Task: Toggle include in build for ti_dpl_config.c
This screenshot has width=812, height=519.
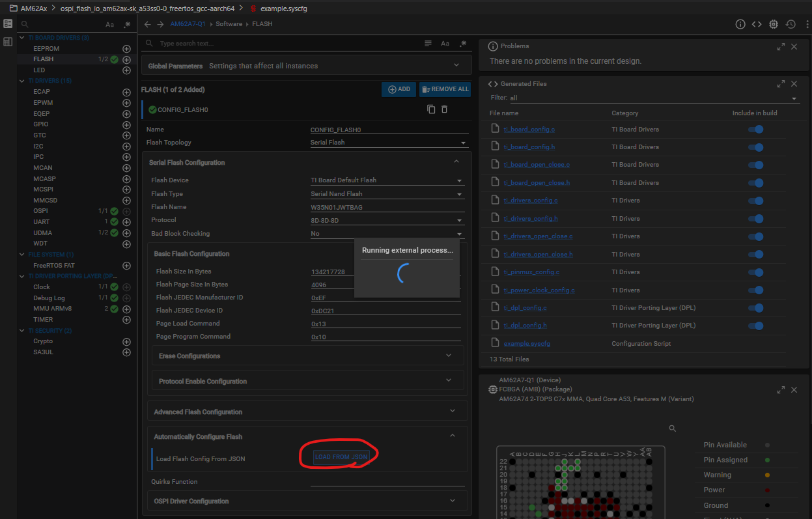Action: click(755, 308)
